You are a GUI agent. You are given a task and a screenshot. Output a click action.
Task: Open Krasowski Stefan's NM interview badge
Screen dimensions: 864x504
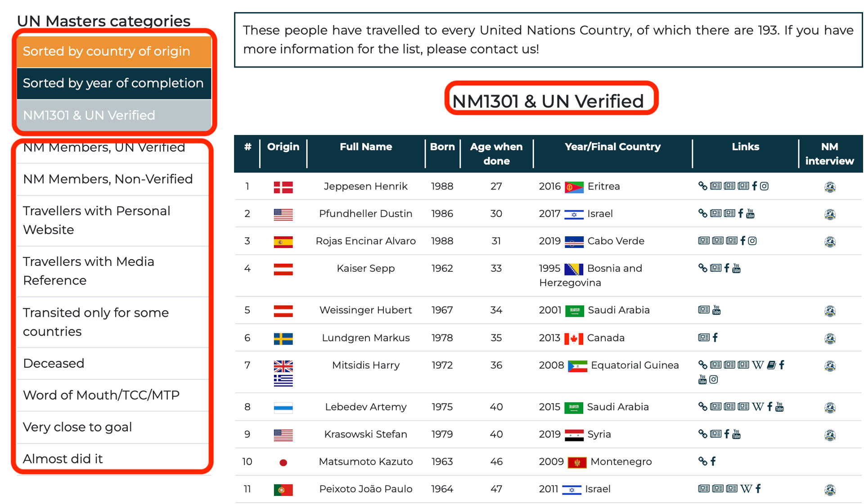point(830,435)
